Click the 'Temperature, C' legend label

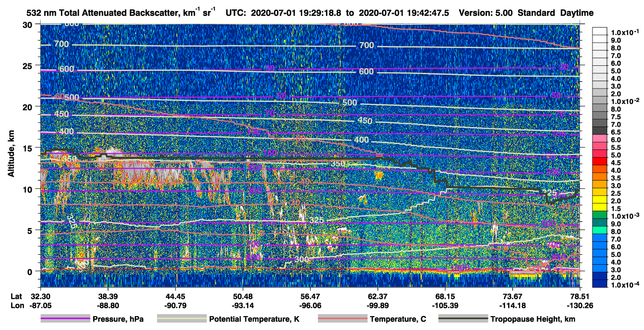pyautogui.click(x=398, y=320)
